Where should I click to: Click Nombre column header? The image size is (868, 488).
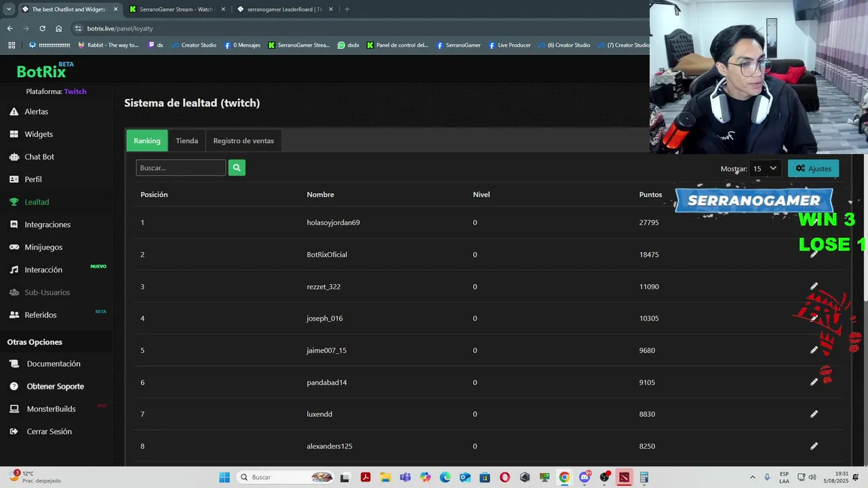click(x=320, y=195)
